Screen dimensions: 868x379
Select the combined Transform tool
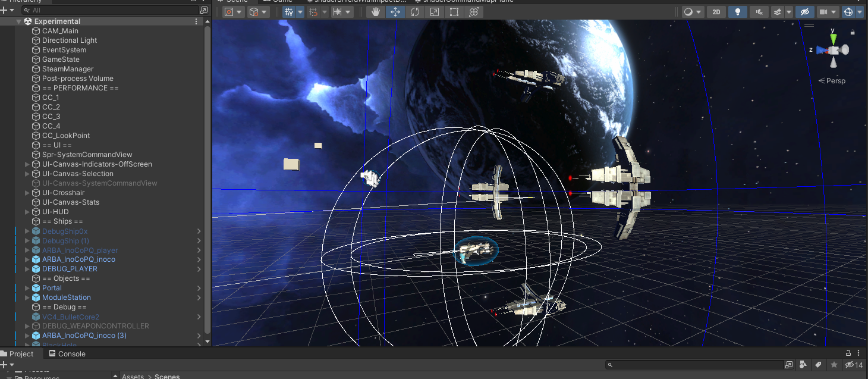[474, 12]
